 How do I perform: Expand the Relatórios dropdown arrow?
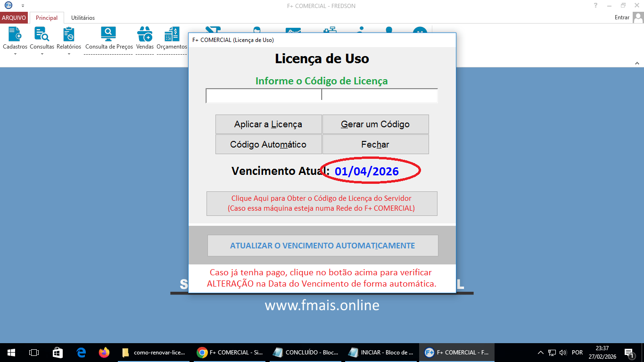(69, 54)
